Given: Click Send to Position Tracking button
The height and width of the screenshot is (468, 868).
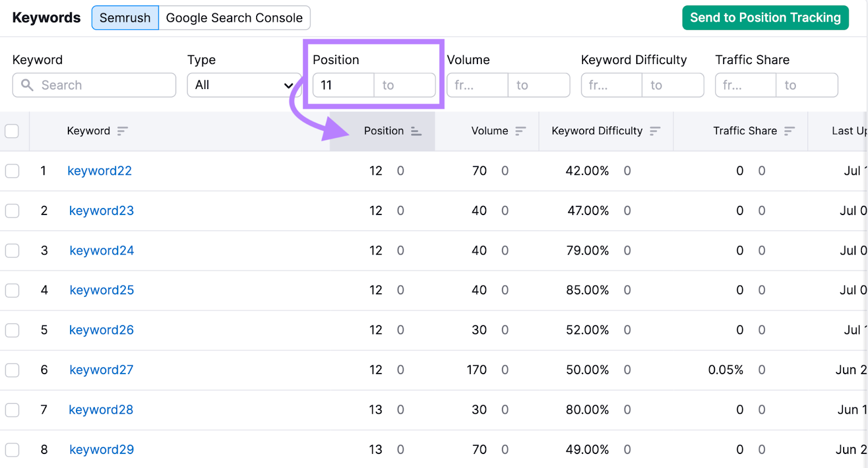Looking at the screenshot, I should (x=765, y=18).
